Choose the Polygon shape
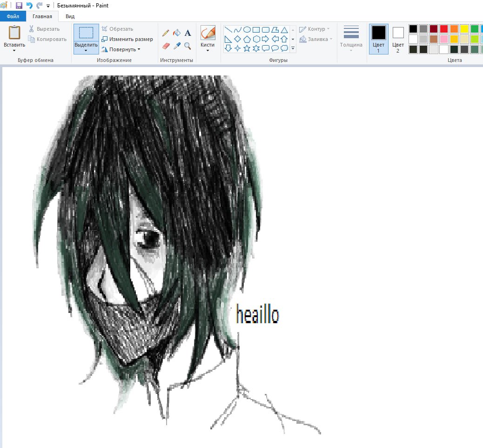 point(275,30)
